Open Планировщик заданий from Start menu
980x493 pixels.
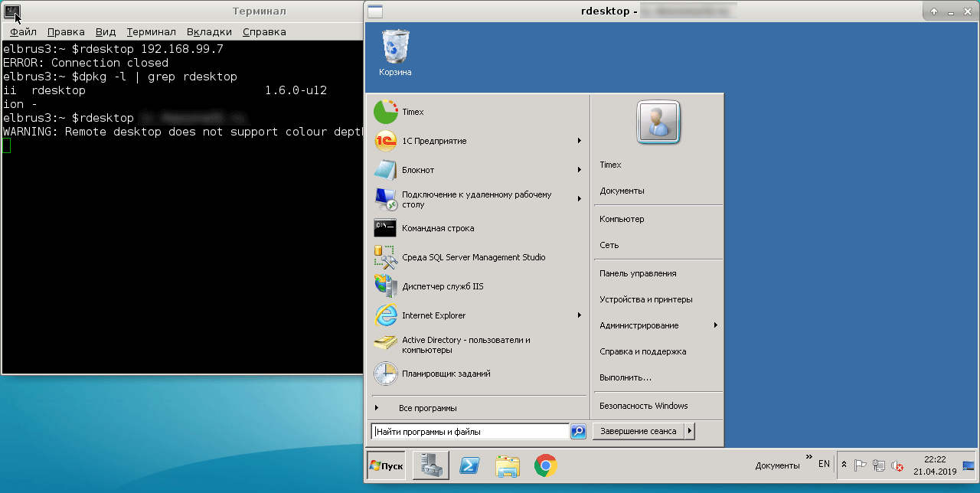[446, 374]
